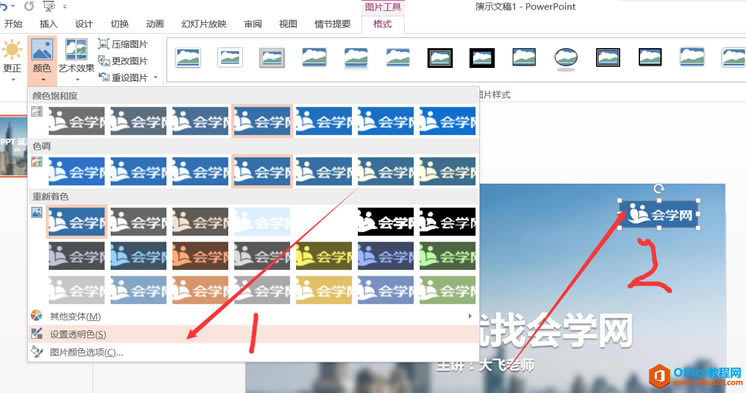Open the 幻灯片放映 tab
Image resolution: width=746 pixels, height=393 pixels.
click(x=204, y=24)
